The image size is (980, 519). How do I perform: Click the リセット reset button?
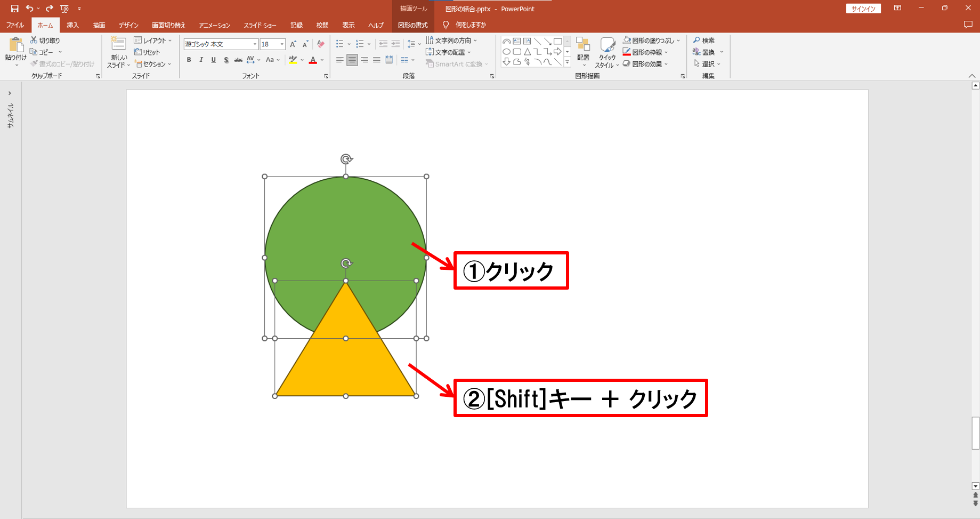click(x=147, y=52)
